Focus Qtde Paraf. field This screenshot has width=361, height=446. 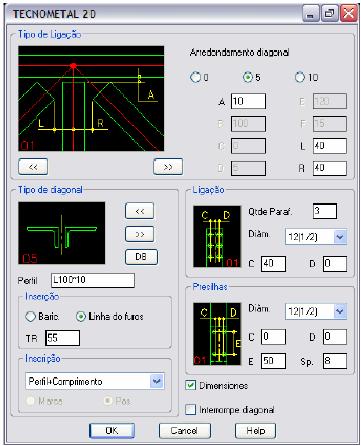point(325,211)
